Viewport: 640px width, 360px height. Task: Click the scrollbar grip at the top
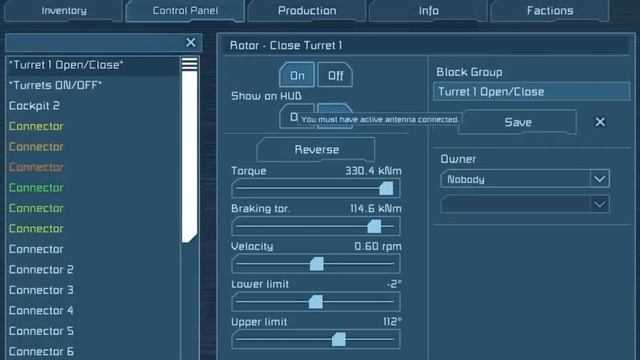(x=189, y=64)
